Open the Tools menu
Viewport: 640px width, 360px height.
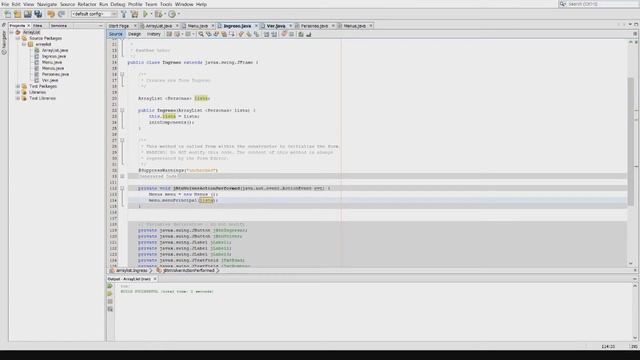click(166, 4)
